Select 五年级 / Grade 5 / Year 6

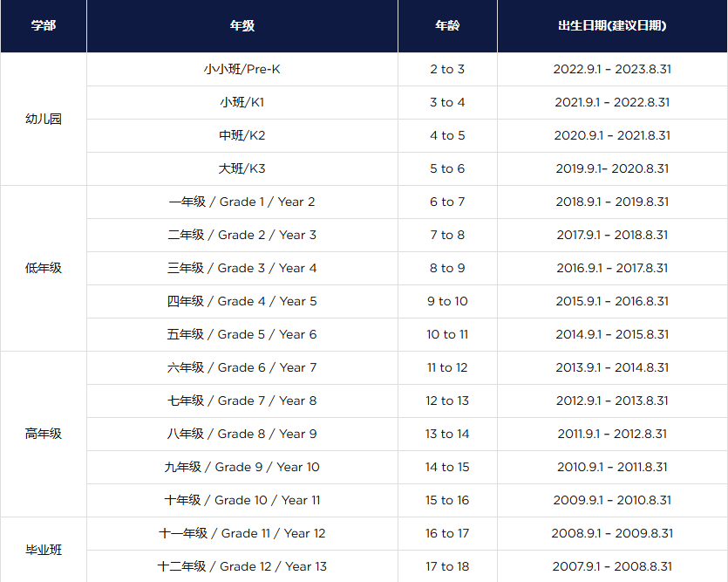coord(242,334)
